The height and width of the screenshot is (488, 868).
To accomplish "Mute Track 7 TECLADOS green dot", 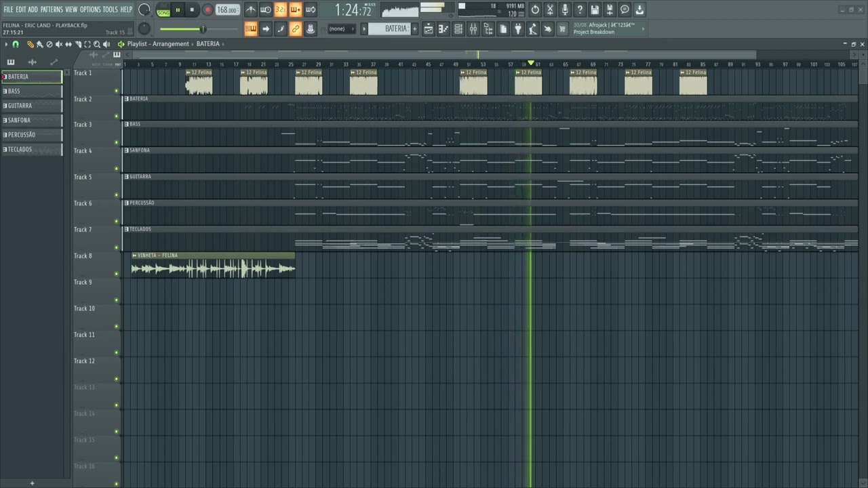I will (117, 247).
